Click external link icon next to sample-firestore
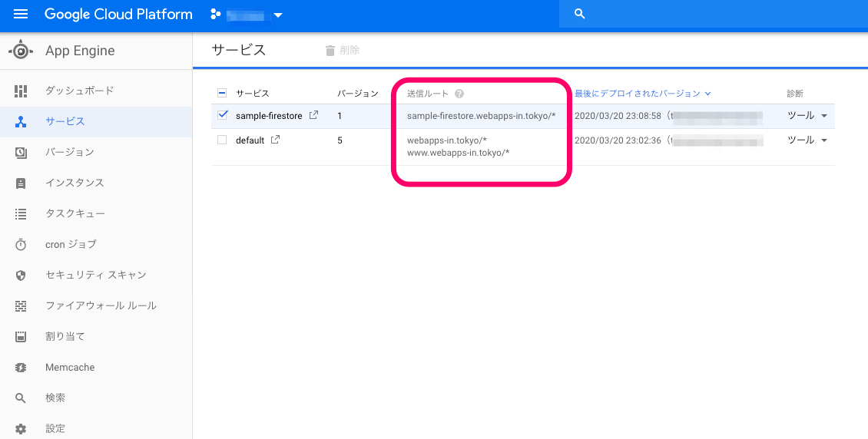This screenshot has width=868, height=439. (x=313, y=115)
